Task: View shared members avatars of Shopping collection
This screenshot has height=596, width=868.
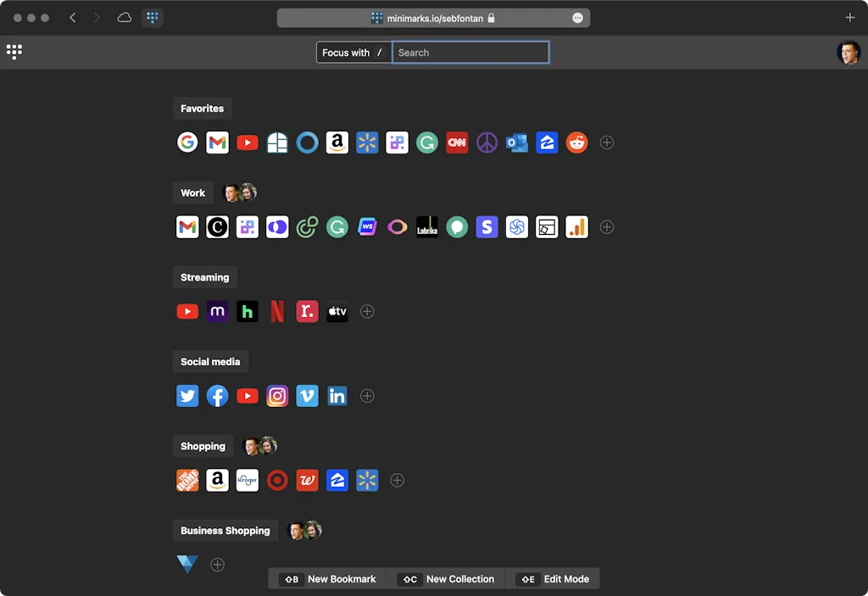Action: click(x=259, y=446)
